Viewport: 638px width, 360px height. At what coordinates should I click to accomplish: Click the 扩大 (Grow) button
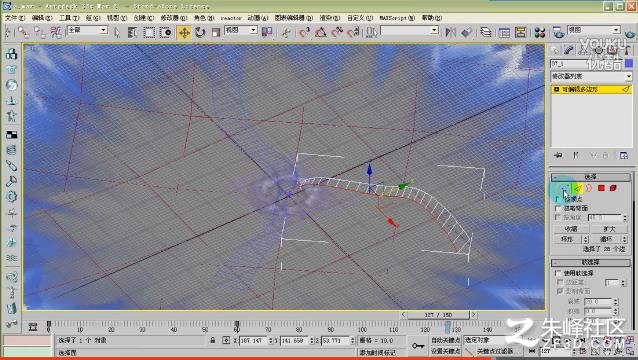click(x=609, y=229)
